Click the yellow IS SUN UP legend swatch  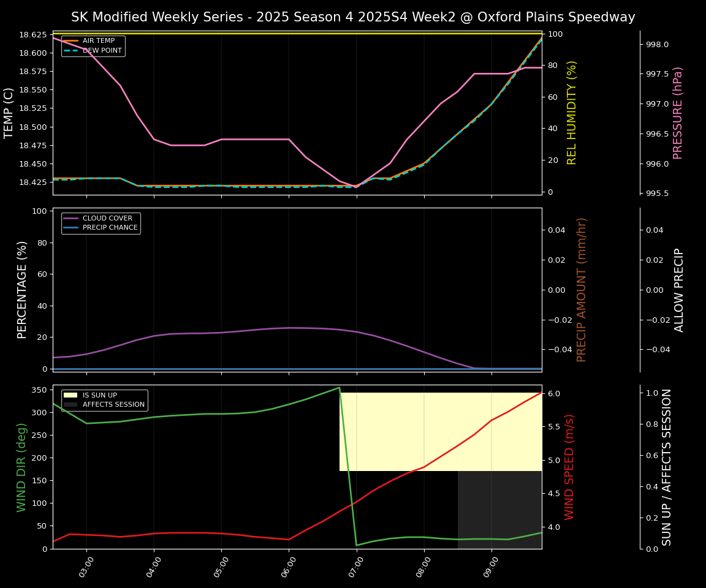tap(71, 395)
